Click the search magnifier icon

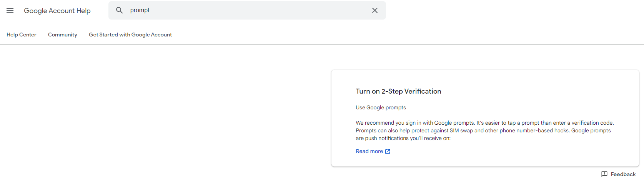(x=120, y=10)
